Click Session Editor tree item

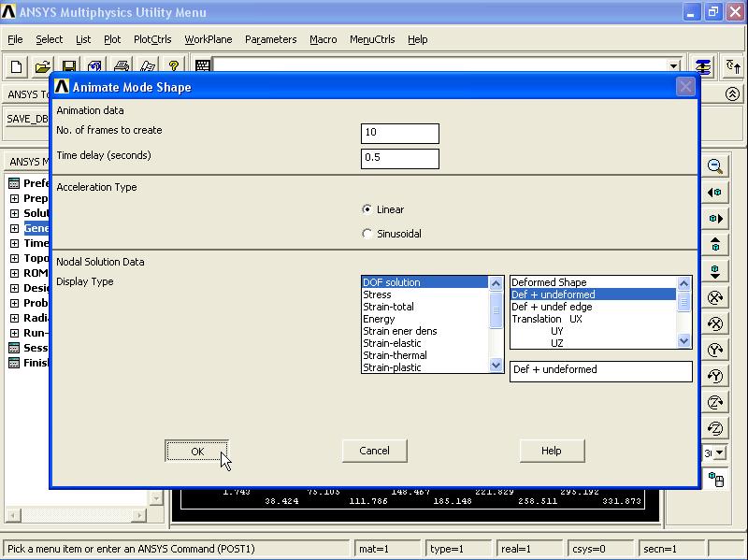pos(29,348)
